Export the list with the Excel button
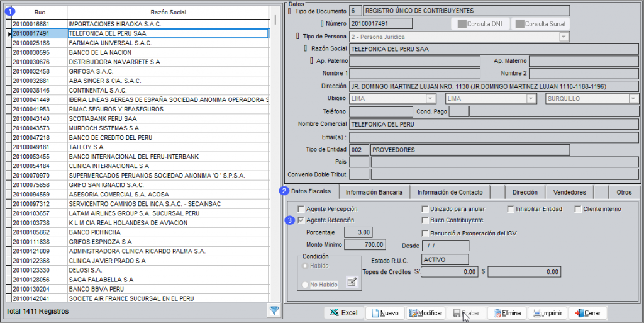The image size is (644, 323). coord(344,313)
